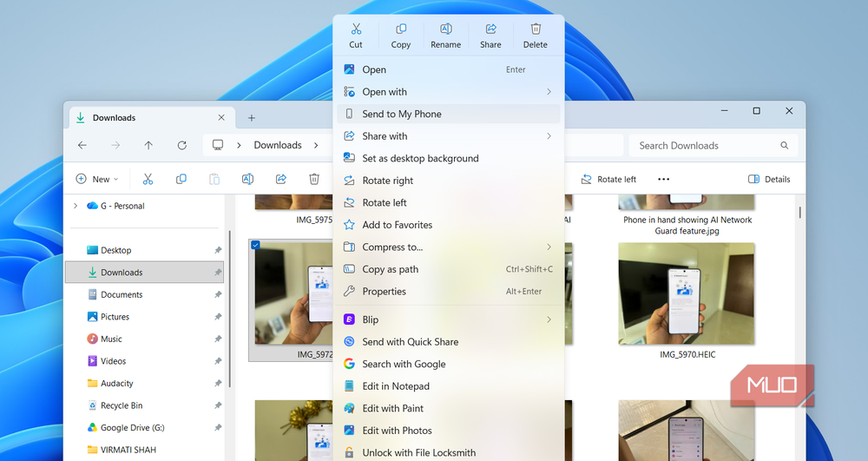
Task: Open the New dropdown button
Action: tap(97, 179)
